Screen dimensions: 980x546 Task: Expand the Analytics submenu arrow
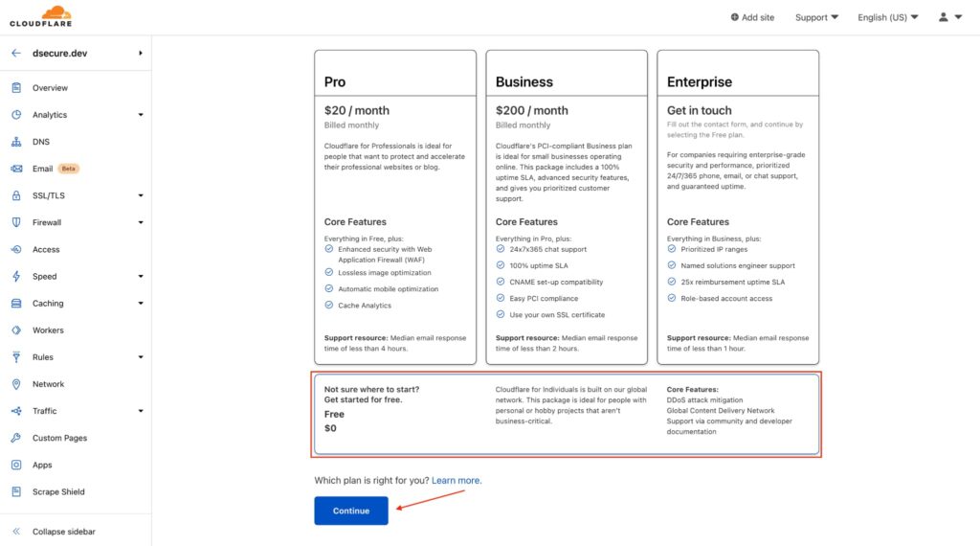click(140, 114)
